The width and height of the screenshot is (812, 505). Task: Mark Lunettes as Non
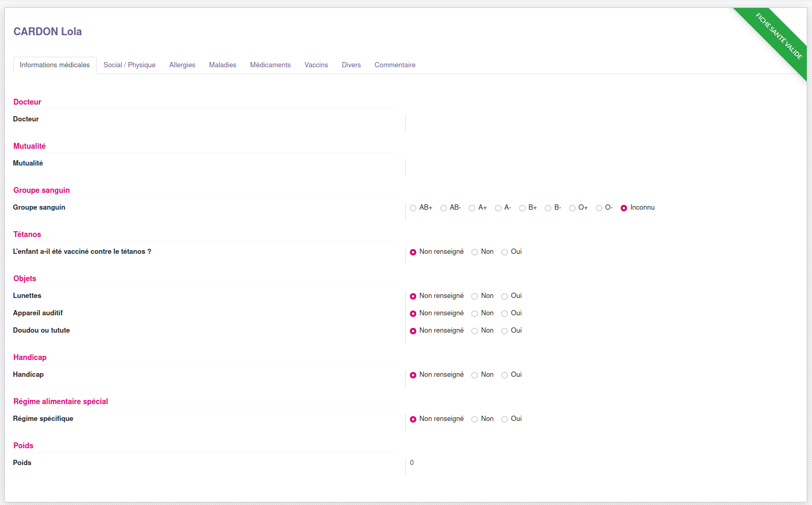pyautogui.click(x=475, y=296)
